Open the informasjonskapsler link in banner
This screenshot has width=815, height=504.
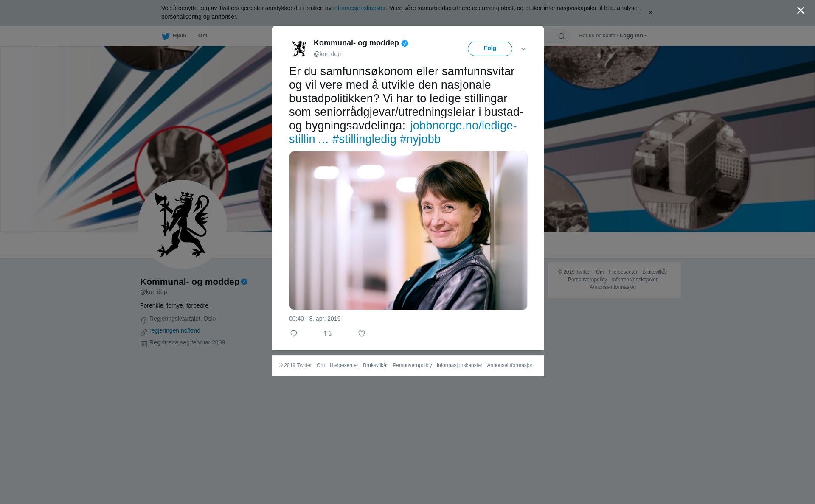point(359,8)
